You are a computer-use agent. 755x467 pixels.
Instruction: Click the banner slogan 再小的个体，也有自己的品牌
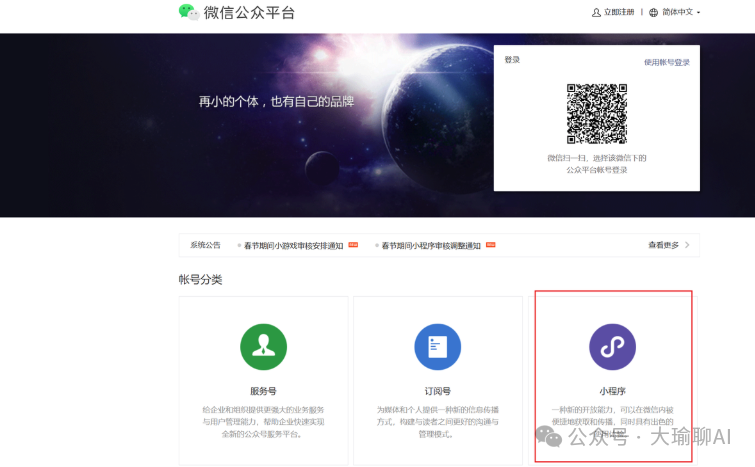276,102
